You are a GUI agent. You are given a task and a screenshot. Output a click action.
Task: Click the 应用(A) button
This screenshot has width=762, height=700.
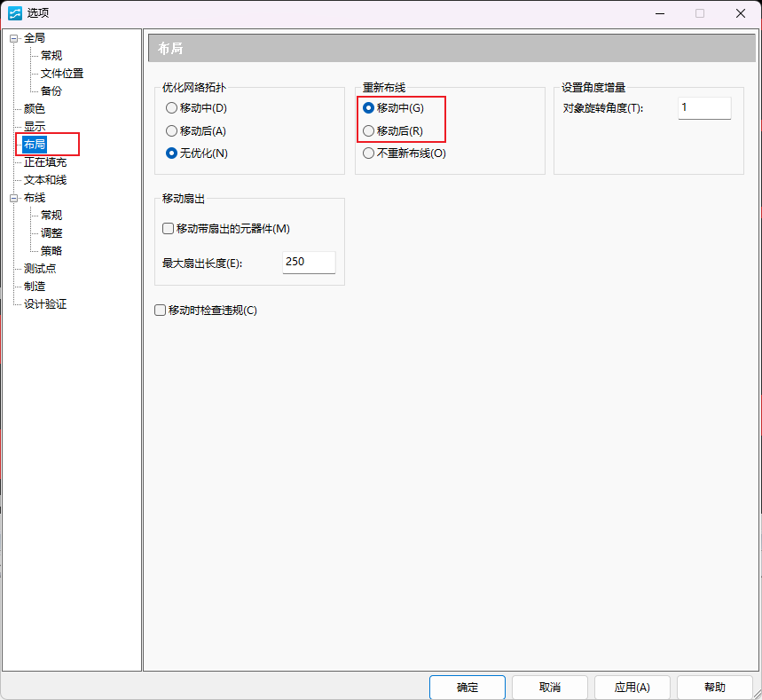632,688
